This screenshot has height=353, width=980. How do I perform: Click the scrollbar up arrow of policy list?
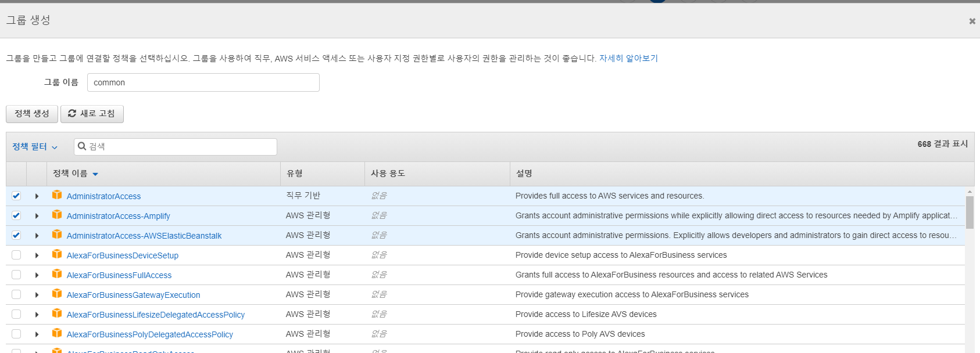(970, 192)
